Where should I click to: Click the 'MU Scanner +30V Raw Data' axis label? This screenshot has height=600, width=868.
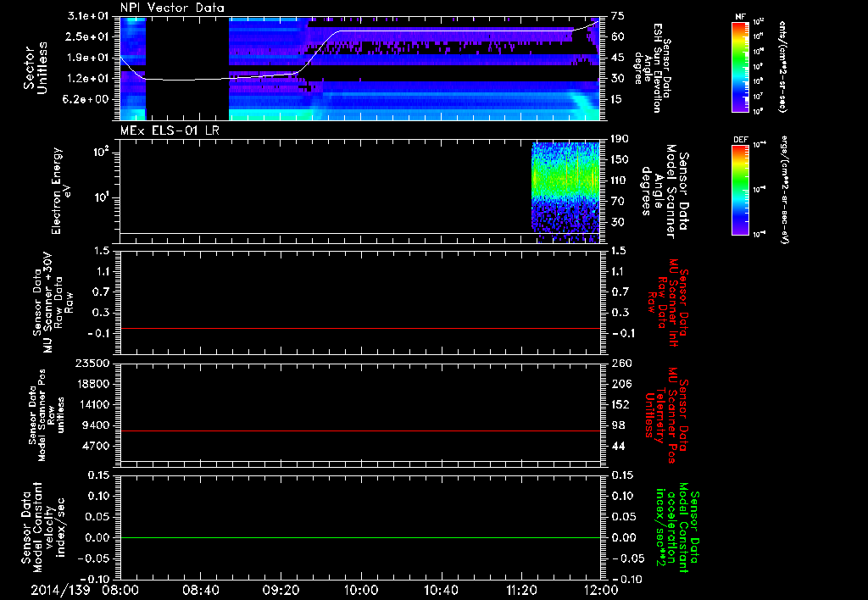(x=53, y=303)
